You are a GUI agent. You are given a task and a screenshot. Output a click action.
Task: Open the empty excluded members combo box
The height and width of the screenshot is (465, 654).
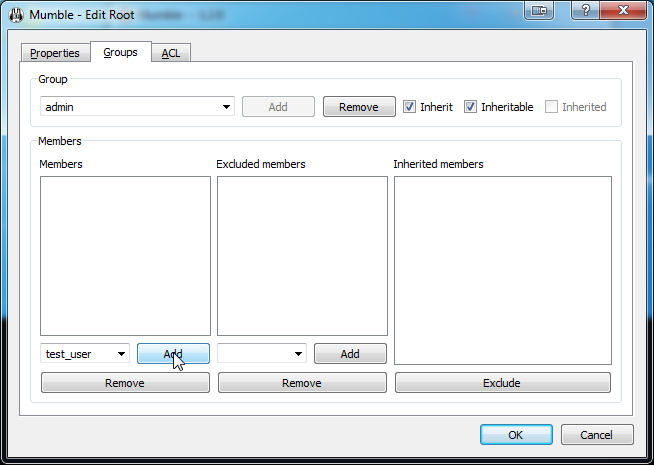click(262, 354)
